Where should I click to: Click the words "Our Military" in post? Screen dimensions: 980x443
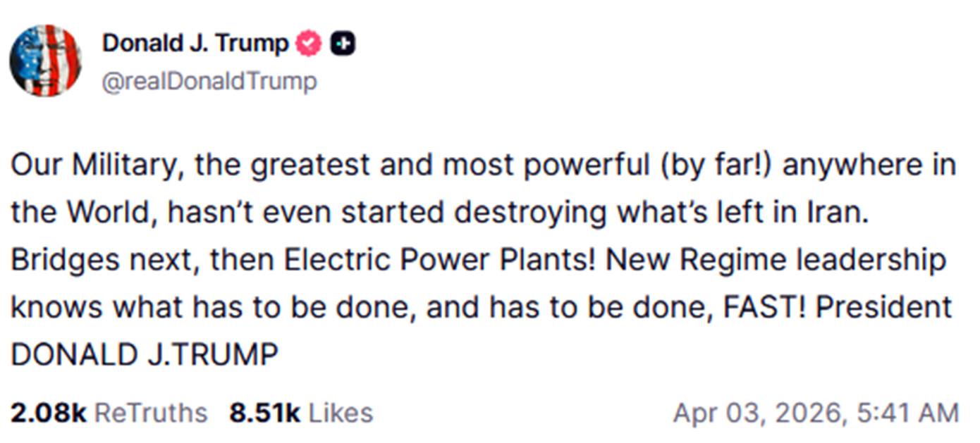click(97, 166)
